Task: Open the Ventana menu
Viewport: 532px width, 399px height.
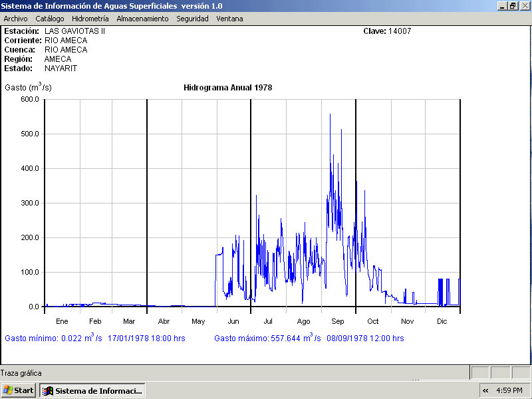Action: point(229,19)
